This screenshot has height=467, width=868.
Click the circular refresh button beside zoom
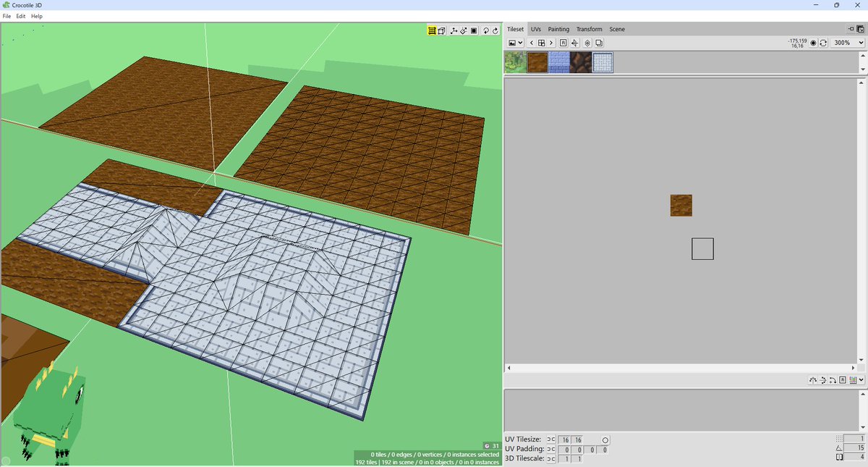pos(823,43)
